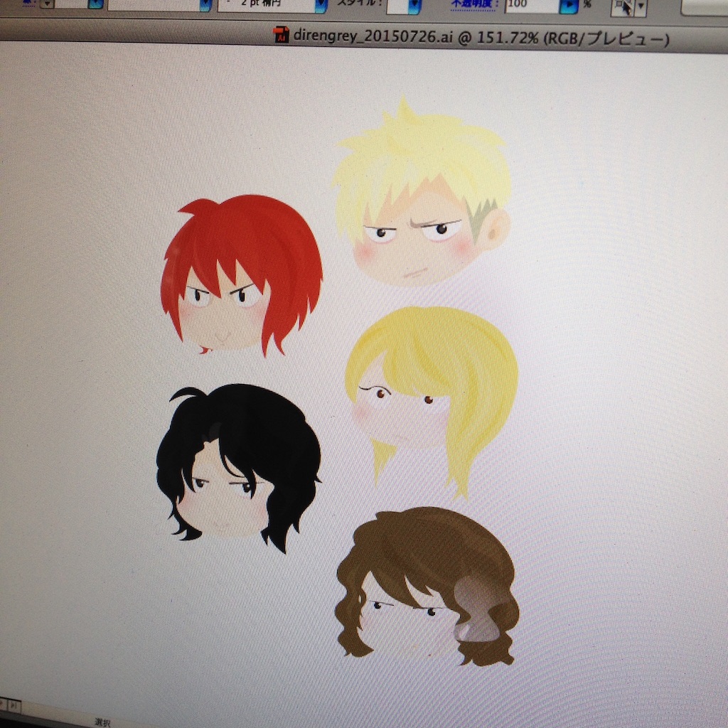Select the black-haired character head
The height and width of the screenshot is (728, 728).
pyautogui.click(x=238, y=469)
